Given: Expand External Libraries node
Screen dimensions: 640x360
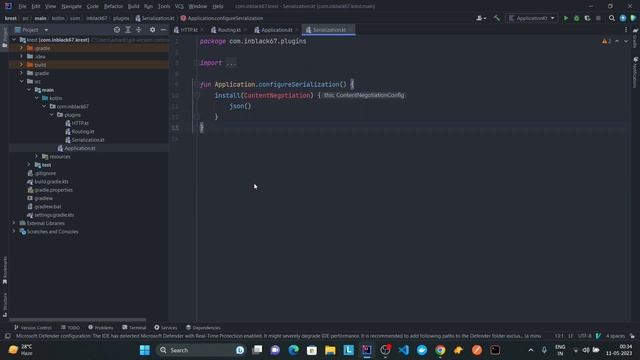Looking at the screenshot, I should click(14, 223).
